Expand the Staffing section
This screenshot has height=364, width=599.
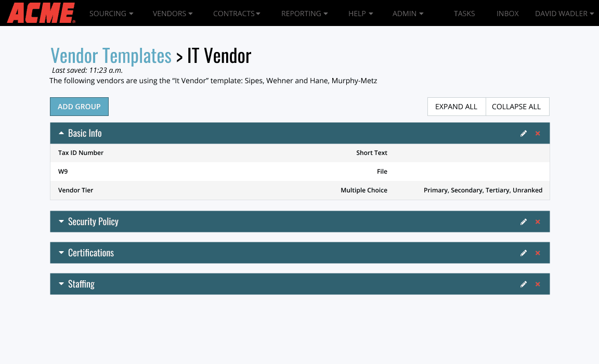[x=61, y=284]
